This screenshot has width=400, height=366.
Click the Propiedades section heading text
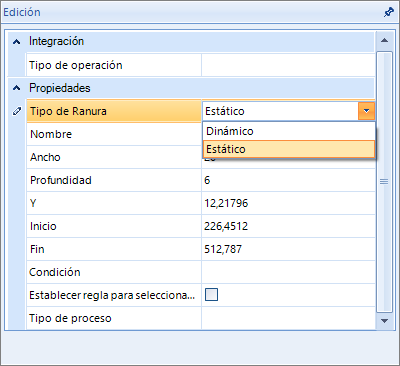pos(60,88)
